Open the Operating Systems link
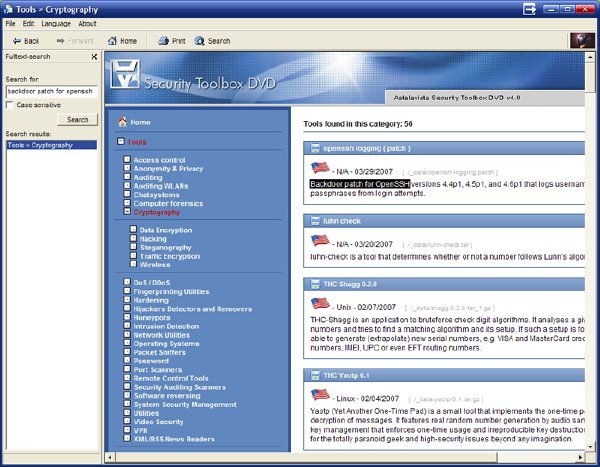 coord(166,344)
